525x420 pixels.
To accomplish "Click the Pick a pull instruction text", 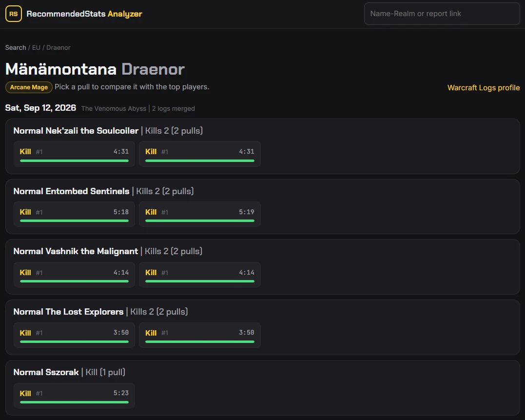I will [x=132, y=87].
